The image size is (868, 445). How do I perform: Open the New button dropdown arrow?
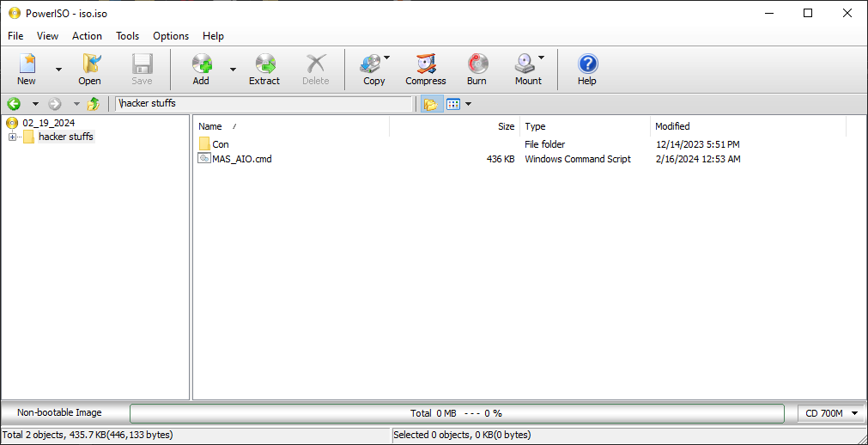coord(58,70)
